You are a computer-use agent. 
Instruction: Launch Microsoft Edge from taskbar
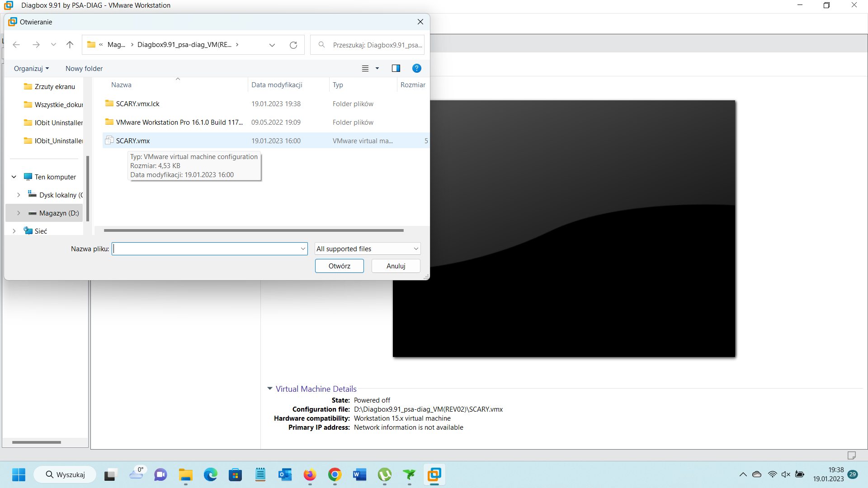[210, 474]
